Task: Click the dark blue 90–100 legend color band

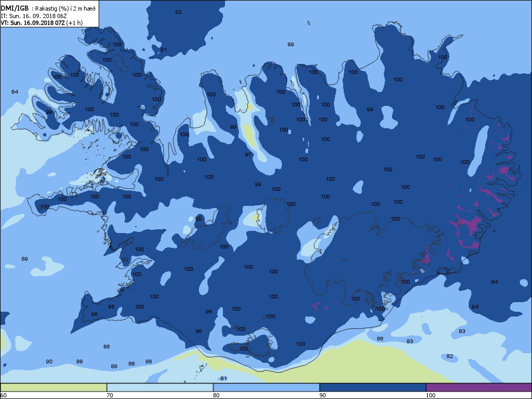Action: point(372,387)
